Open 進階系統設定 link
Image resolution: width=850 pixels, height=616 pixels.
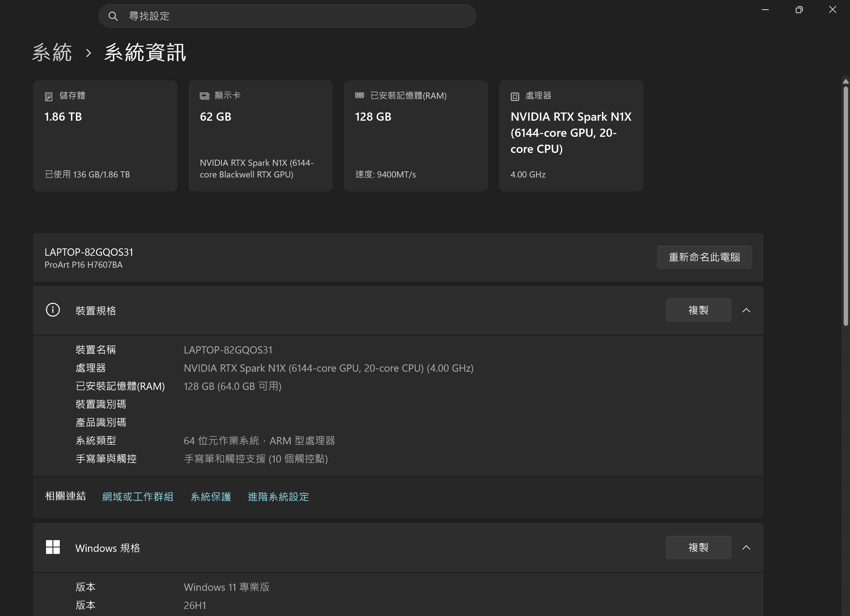click(278, 496)
